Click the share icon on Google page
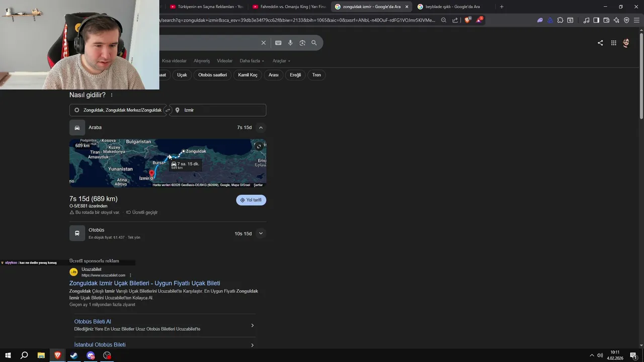The height and width of the screenshot is (362, 644). pyautogui.click(x=600, y=43)
